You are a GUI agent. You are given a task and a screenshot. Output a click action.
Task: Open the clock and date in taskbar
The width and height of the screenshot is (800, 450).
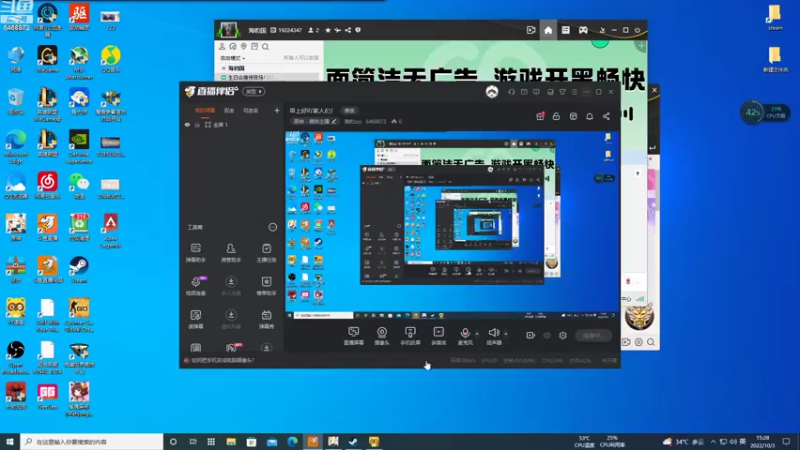[762, 441]
